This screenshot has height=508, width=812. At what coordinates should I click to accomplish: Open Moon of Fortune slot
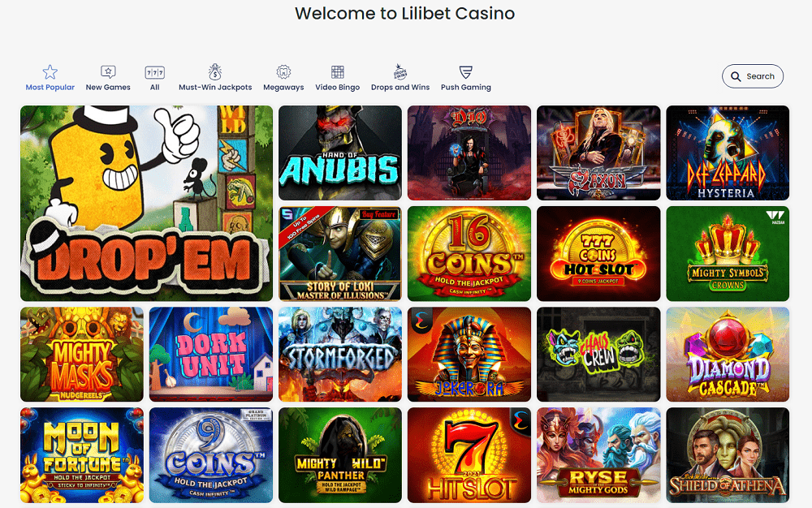click(82, 455)
